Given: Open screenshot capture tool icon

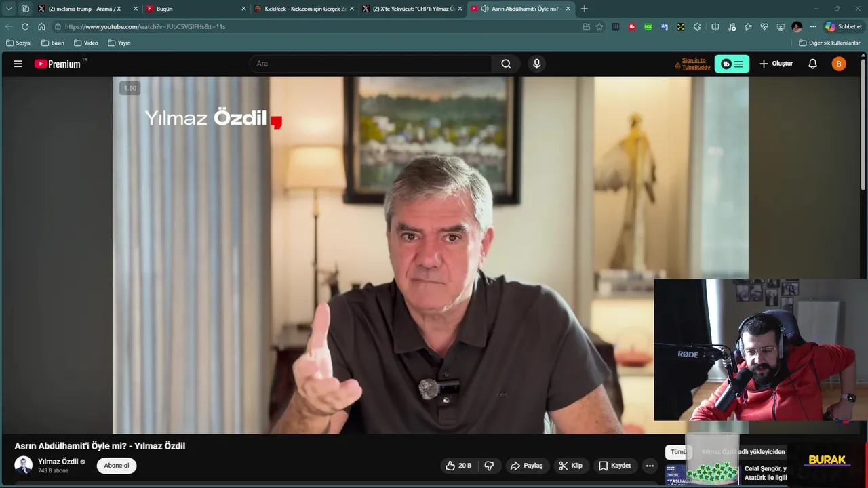Looking at the screenshot, I should click(x=781, y=26).
